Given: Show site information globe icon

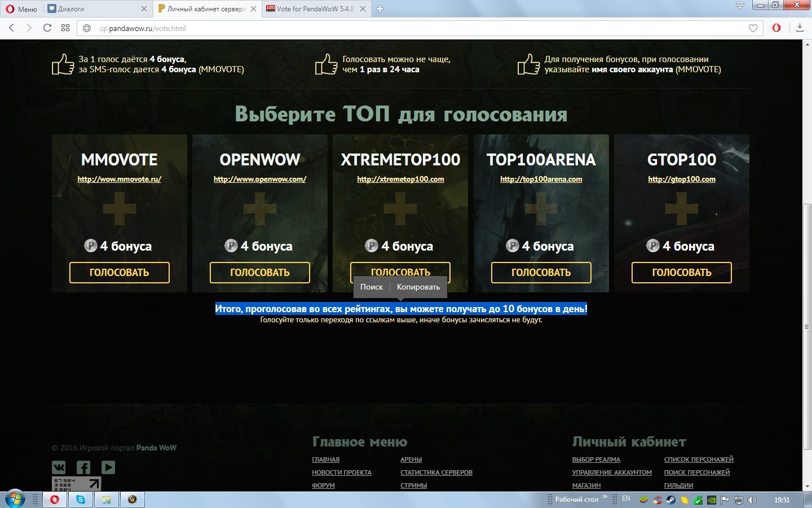Looking at the screenshot, I should [87, 28].
